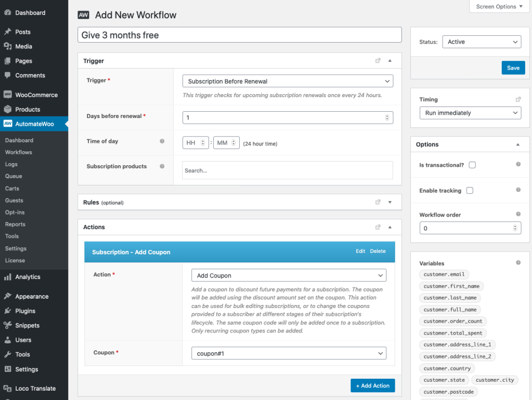Viewport: 532px width, 400px height.
Task: Click the Save button
Action: click(513, 68)
